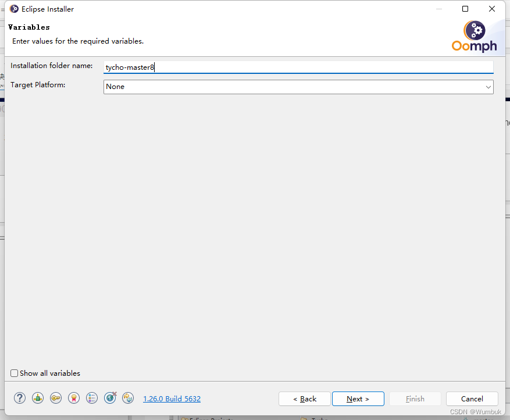This screenshot has height=420, width=510.
Task: Open the 1.26.0 Build 5632 link
Action: coord(172,399)
